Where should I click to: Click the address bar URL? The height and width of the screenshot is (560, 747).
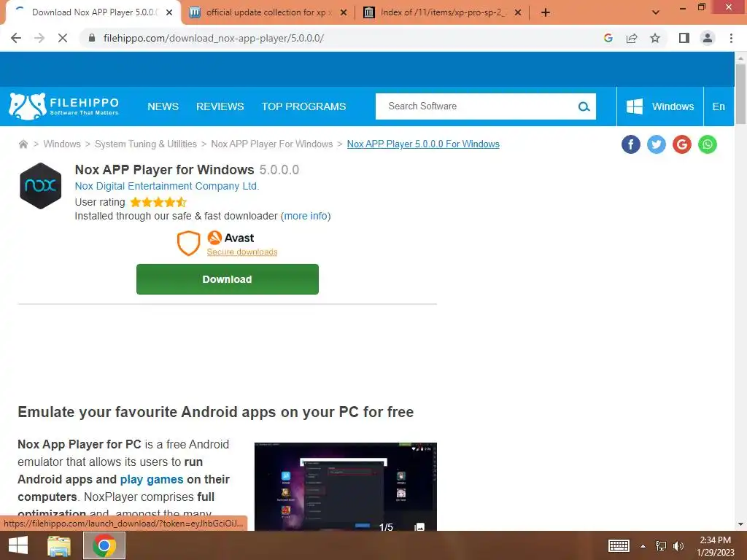coord(214,38)
